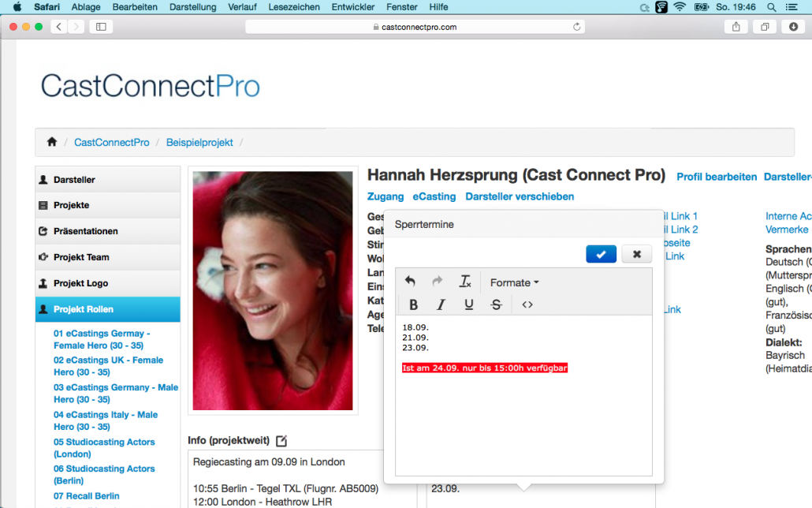Screen dimensions: 812x508
Task: Open the Entwickler menu
Action: 353,7
